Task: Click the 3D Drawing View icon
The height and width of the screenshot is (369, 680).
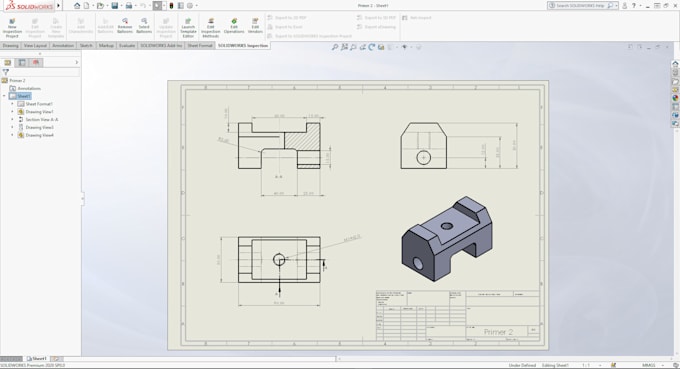Action: click(x=381, y=47)
